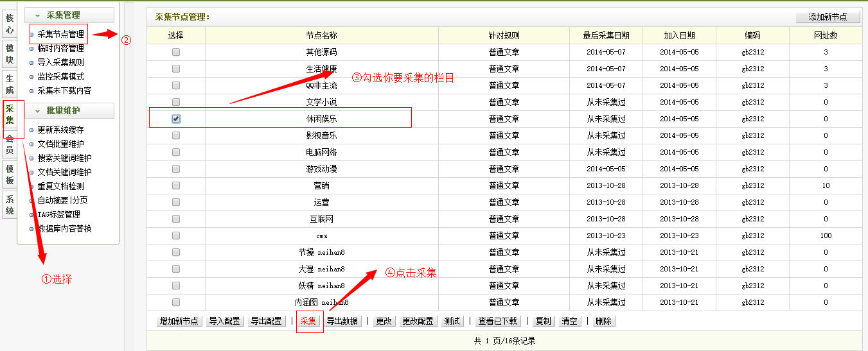Check the box for 其他源码 node
Image resolution: width=868 pixels, height=351 pixels.
[176, 52]
